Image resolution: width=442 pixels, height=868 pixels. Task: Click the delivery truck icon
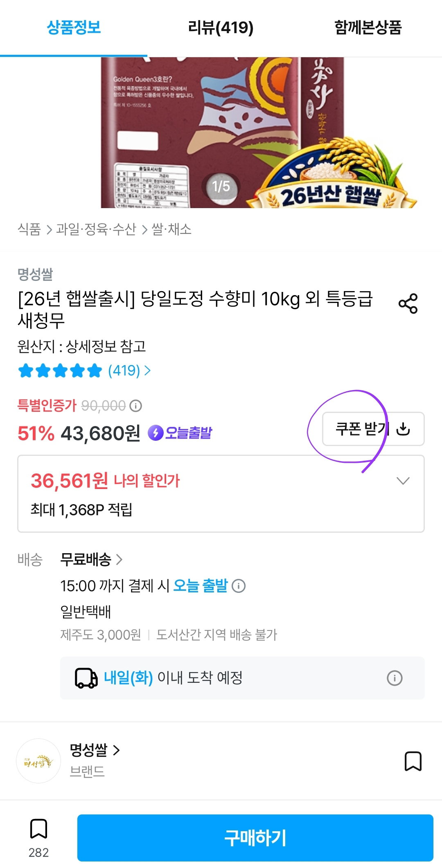86,678
